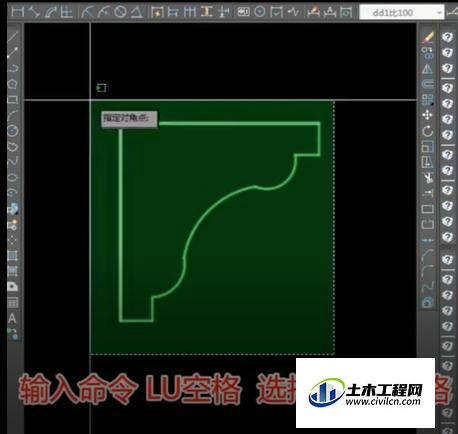458x434 pixels.
Task: Select the Revision Cloud tool
Action: pyautogui.click(x=12, y=147)
